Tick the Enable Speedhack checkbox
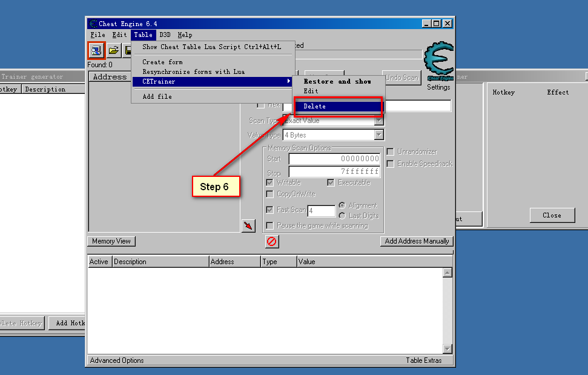The height and width of the screenshot is (375, 588). coord(391,164)
